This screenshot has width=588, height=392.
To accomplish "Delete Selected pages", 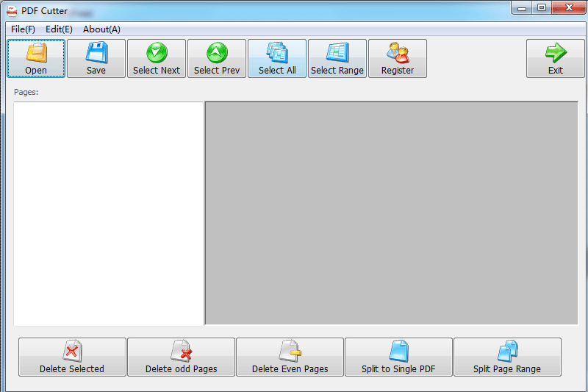I will click(72, 357).
